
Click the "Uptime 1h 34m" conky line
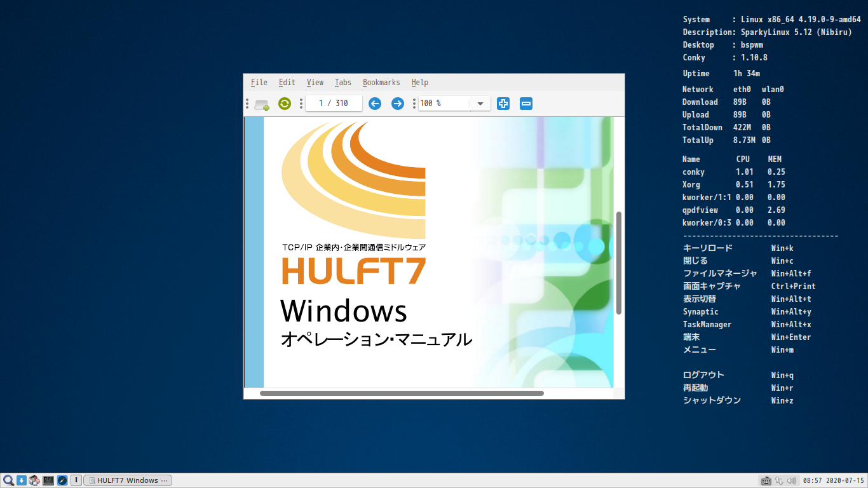coord(721,74)
